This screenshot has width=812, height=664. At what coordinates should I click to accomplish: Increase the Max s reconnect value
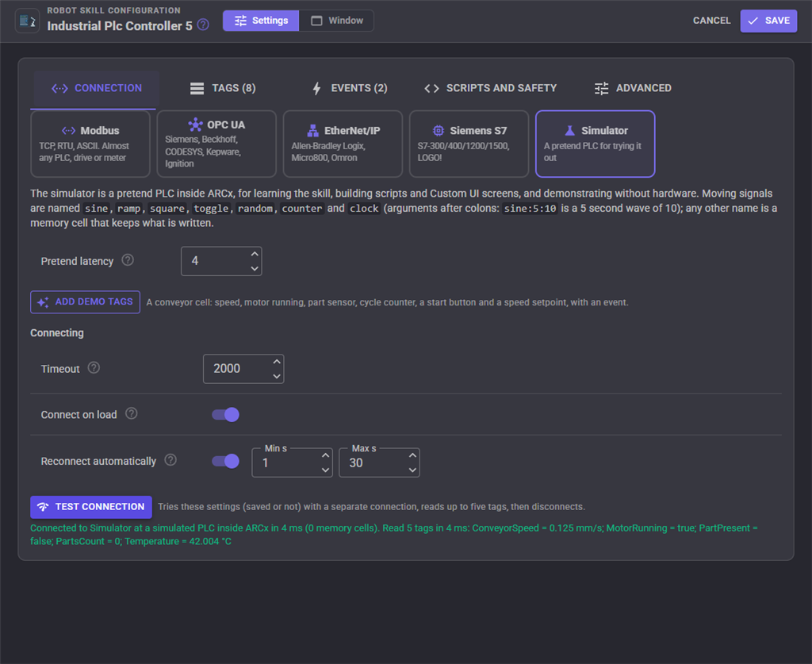(412, 456)
